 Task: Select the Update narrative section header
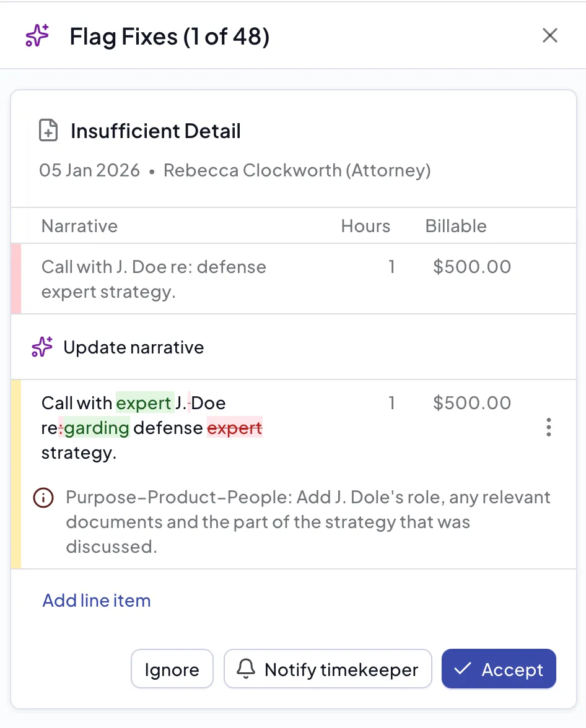133,347
